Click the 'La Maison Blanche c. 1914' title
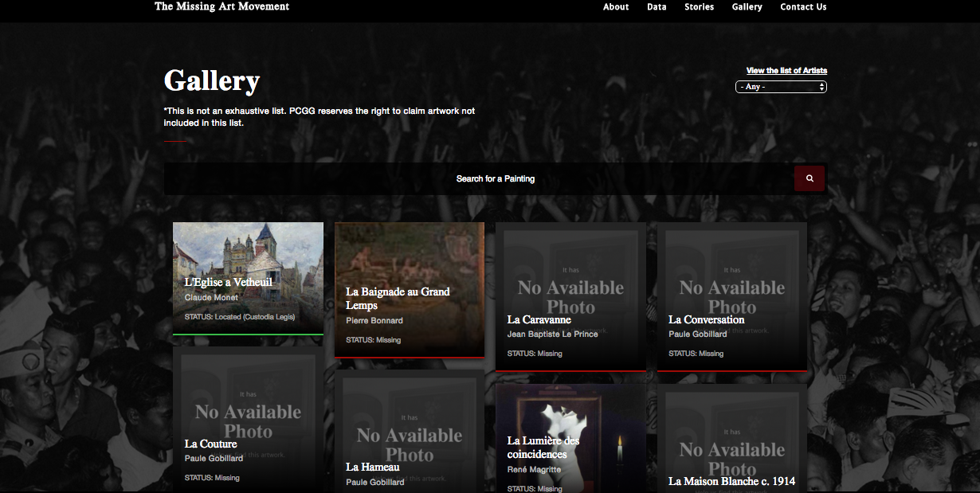Image resolution: width=980 pixels, height=493 pixels. (x=732, y=481)
